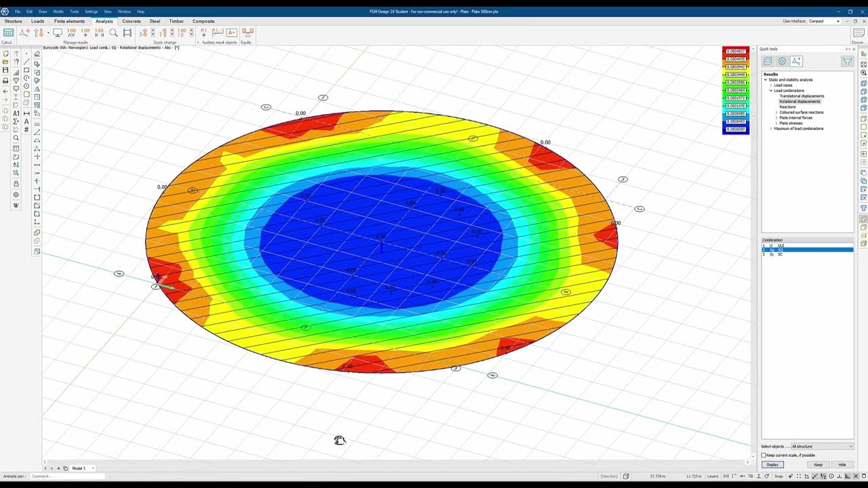This screenshot has width=868, height=488.
Task: Click the Display button
Action: pyautogui.click(x=772, y=465)
